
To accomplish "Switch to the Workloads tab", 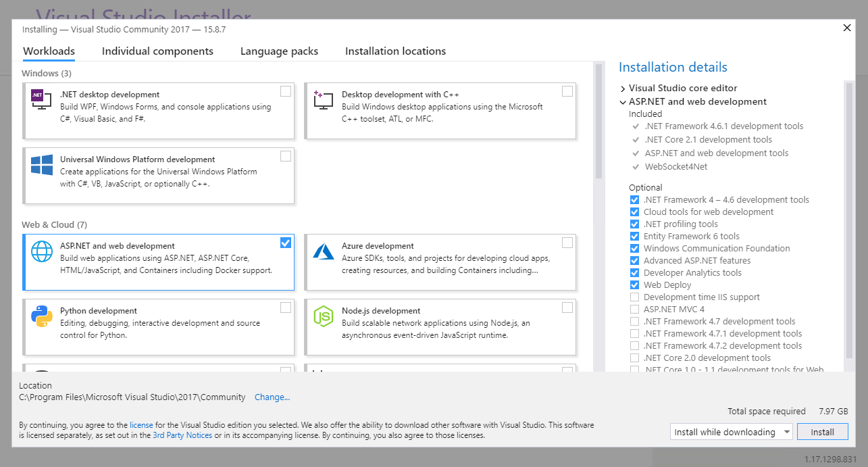I will [49, 51].
